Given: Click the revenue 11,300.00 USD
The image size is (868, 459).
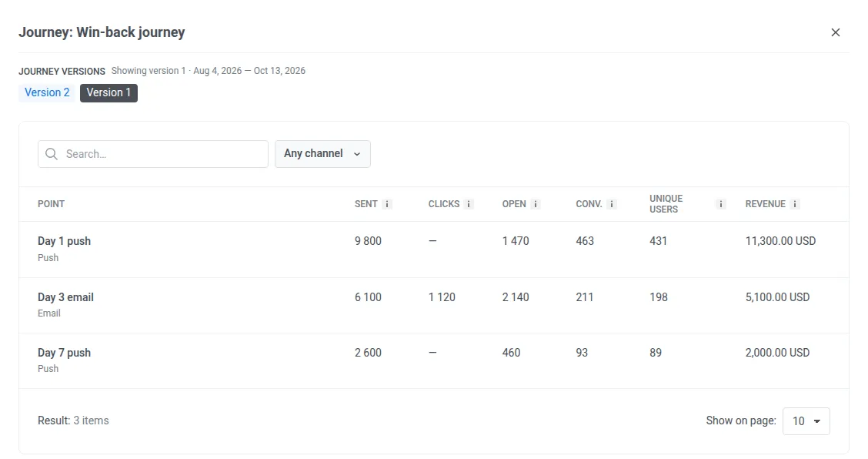Looking at the screenshot, I should point(780,241).
